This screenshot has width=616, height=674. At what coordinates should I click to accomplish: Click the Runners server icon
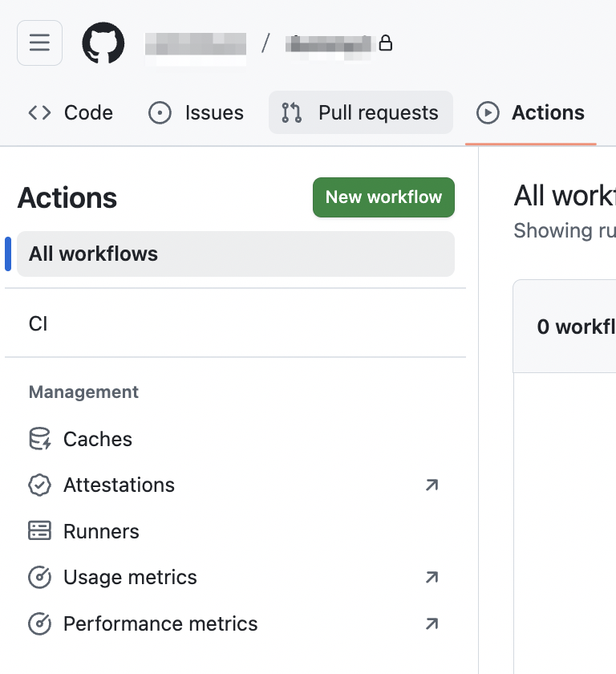(x=39, y=531)
